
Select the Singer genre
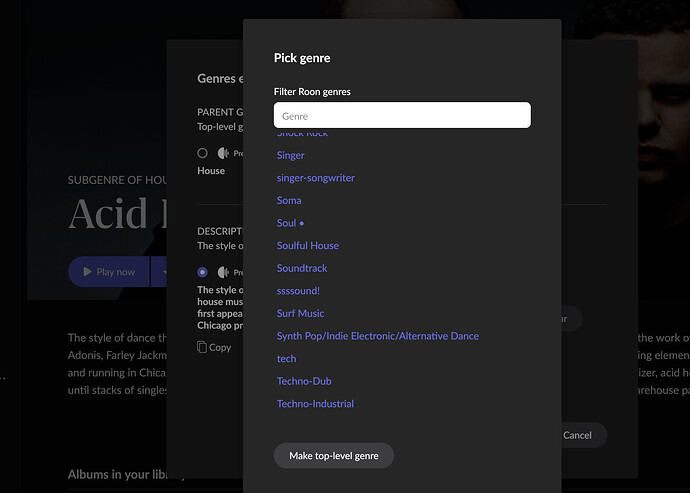290,155
